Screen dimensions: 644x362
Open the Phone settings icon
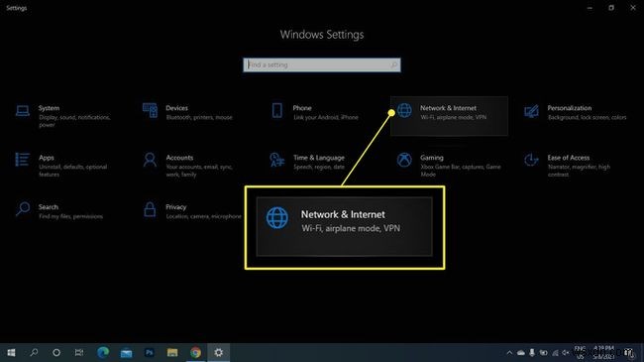pos(277,110)
